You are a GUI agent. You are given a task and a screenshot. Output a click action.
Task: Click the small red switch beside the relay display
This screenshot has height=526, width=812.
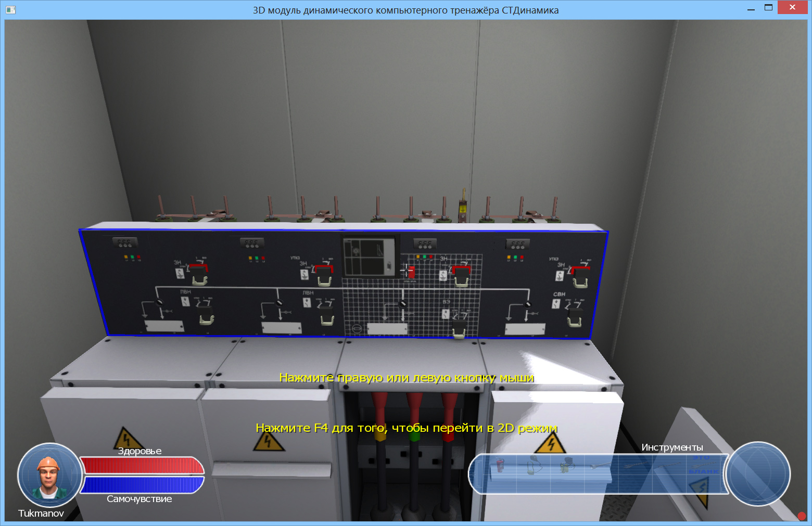(x=411, y=272)
